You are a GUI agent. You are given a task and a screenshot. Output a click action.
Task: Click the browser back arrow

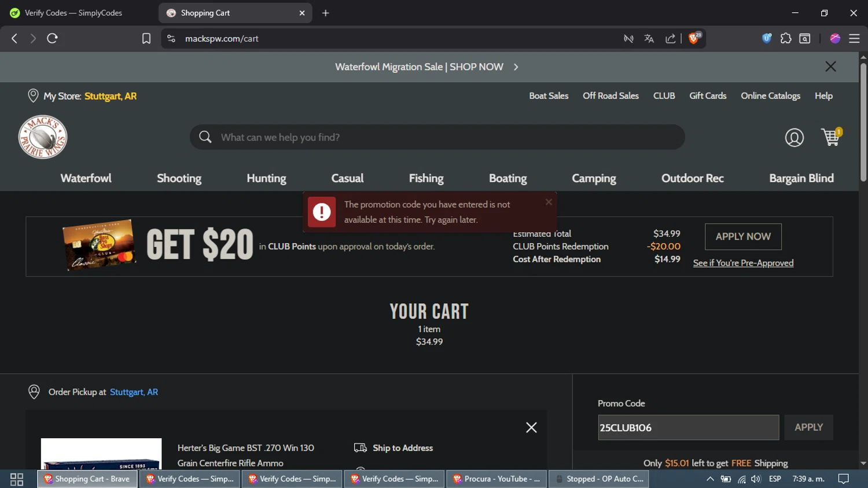tap(14, 38)
